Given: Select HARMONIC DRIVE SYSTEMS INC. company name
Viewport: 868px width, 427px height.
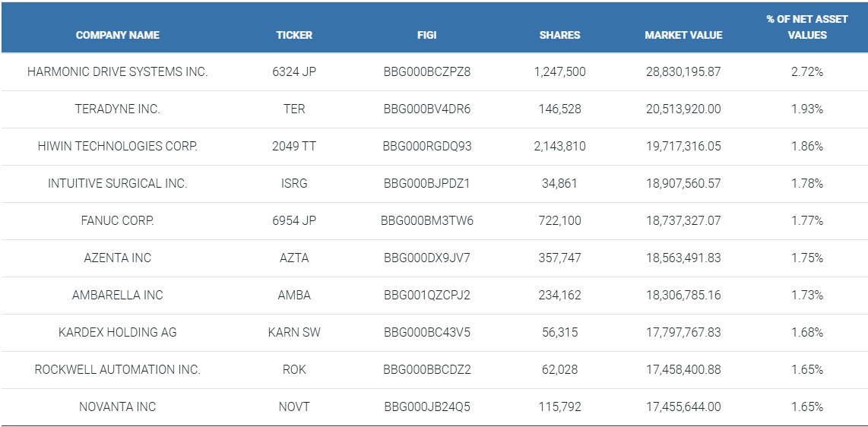Looking at the screenshot, I should pyautogui.click(x=117, y=72).
